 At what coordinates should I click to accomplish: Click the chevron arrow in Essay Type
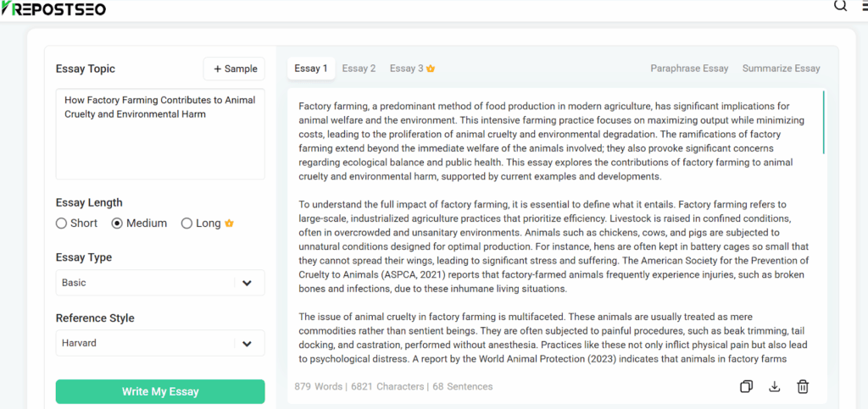click(x=247, y=283)
